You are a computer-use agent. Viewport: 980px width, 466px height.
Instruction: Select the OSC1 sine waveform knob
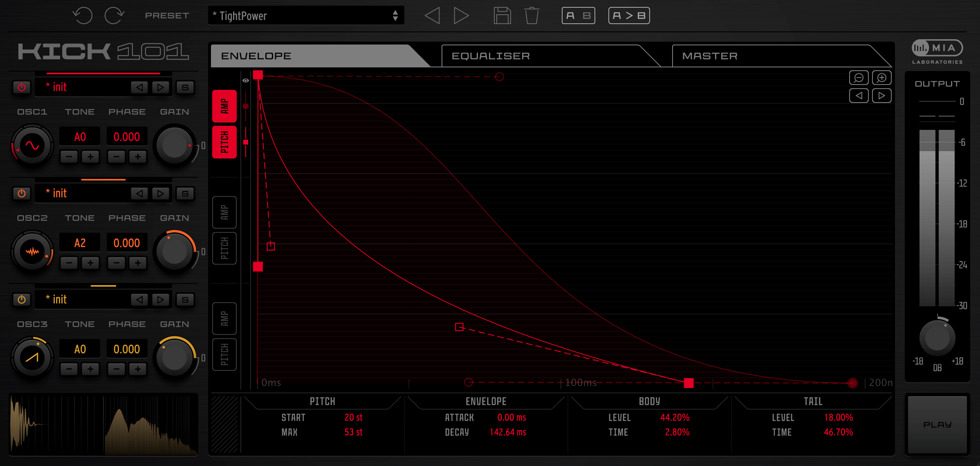pos(32,145)
